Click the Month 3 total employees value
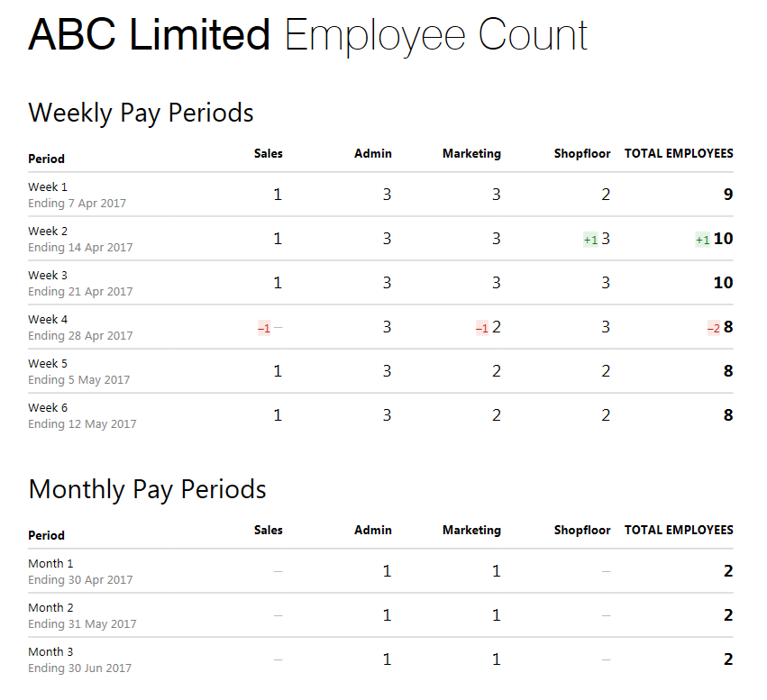Image resolution: width=767 pixels, height=700 pixels. (x=728, y=659)
